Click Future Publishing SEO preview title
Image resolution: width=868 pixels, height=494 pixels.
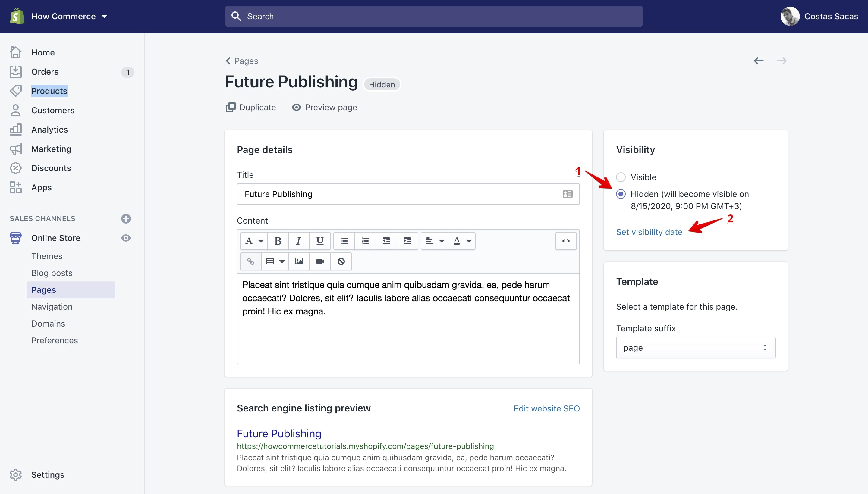pyautogui.click(x=279, y=434)
